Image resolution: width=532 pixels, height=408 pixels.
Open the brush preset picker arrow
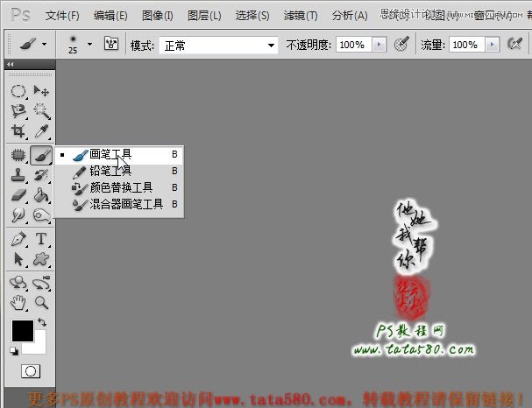pos(89,44)
